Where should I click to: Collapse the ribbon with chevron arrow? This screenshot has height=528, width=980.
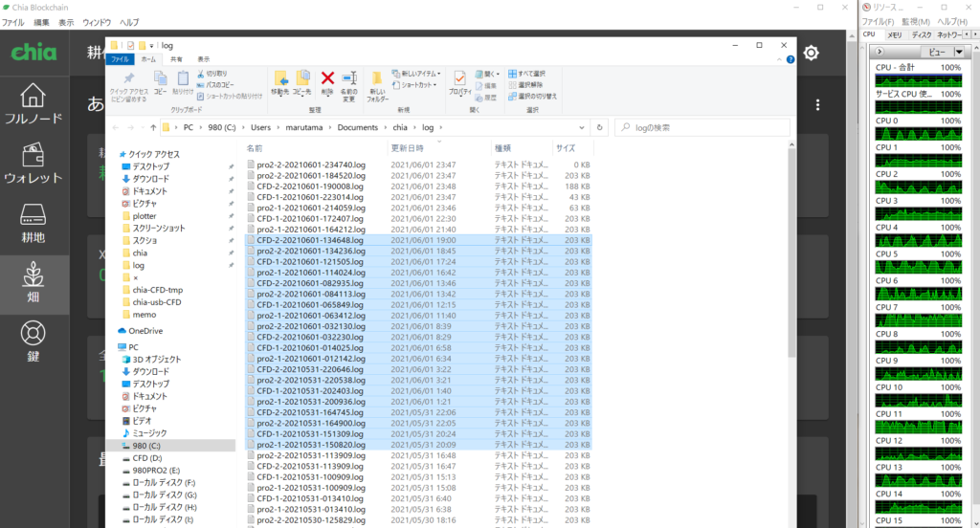[x=779, y=59]
